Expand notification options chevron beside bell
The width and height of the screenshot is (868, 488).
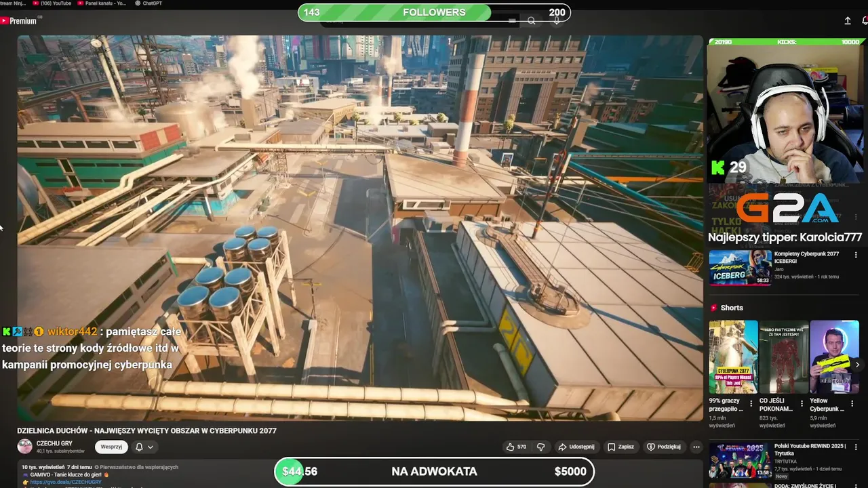click(151, 447)
